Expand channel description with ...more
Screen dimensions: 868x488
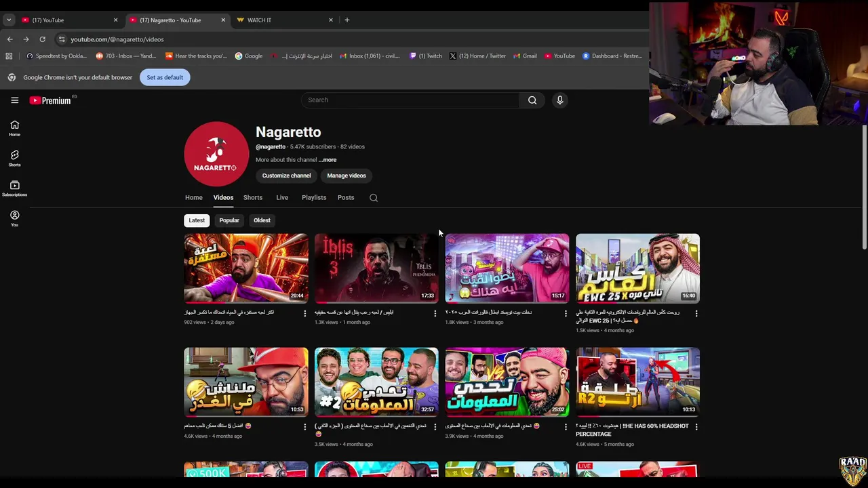coord(328,160)
